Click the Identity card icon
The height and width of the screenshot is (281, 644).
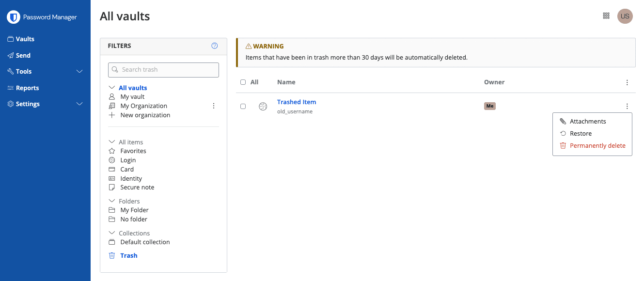point(111,178)
